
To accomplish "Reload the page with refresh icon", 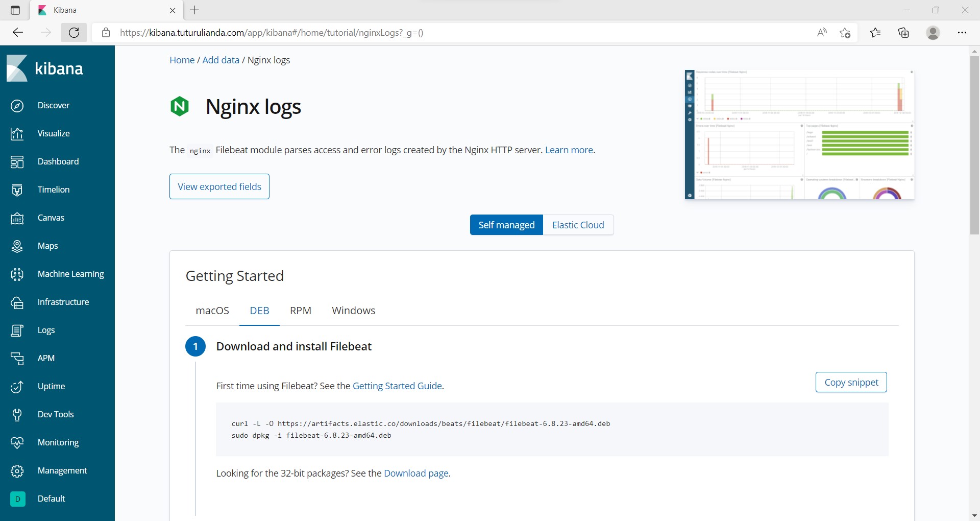I will 74,33.
